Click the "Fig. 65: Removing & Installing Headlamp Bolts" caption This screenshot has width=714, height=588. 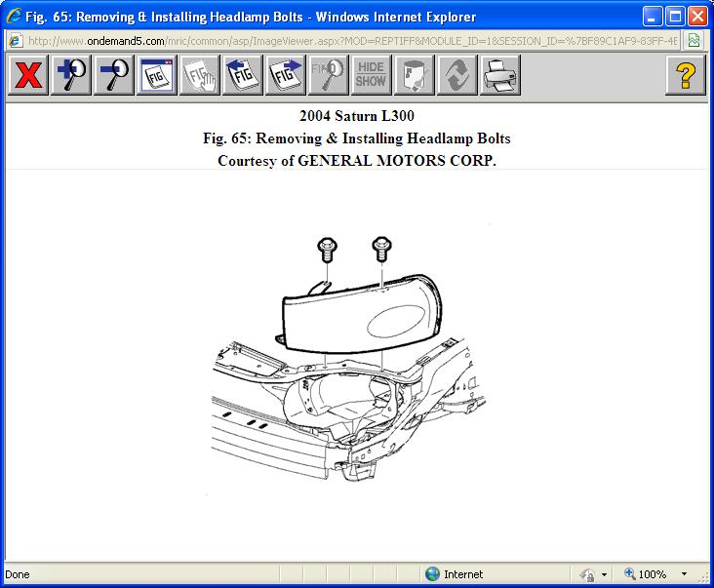(357, 137)
